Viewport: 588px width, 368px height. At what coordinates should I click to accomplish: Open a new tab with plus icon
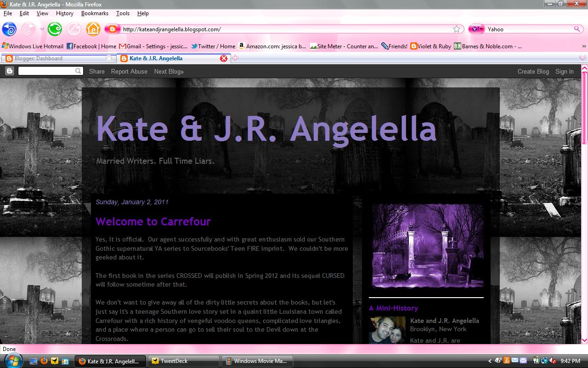click(235, 58)
